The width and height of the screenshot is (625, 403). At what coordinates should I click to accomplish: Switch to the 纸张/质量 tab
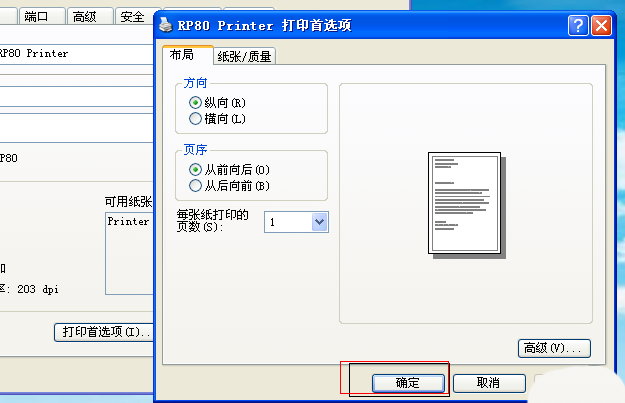pyautogui.click(x=244, y=57)
